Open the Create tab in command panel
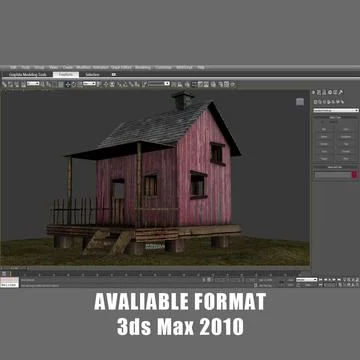This screenshot has width=360, height=360. point(314,92)
